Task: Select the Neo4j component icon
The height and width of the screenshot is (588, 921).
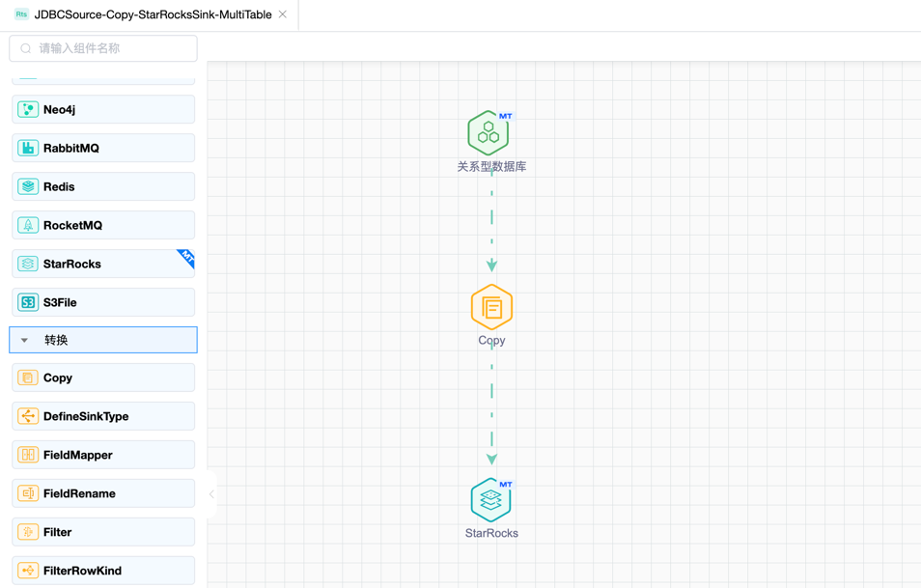Action: [28, 110]
